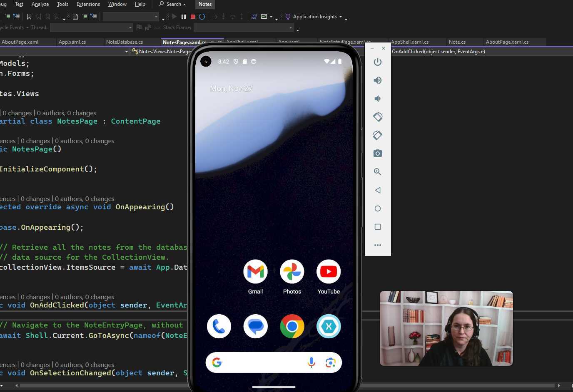Tap the emulator Overview square icon
The height and width of the screenshot is (392, 573).
[x=377, y=227]
